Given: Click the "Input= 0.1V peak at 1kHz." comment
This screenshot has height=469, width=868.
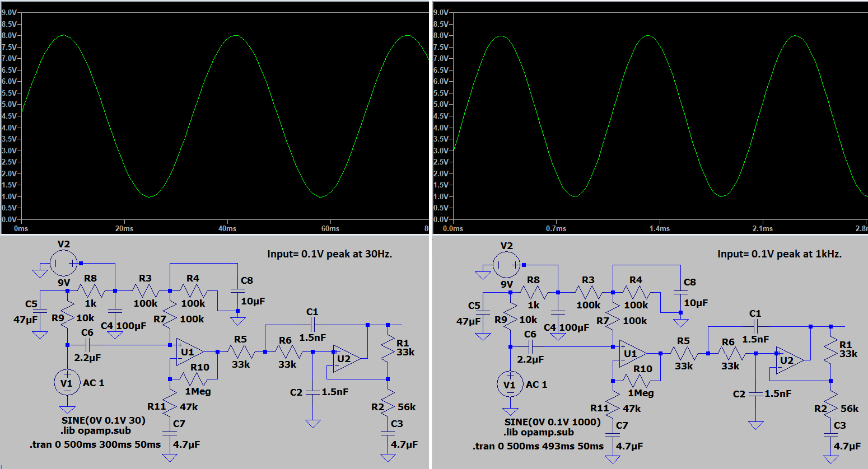Looking at the screenshot, I should click(780, 254).
